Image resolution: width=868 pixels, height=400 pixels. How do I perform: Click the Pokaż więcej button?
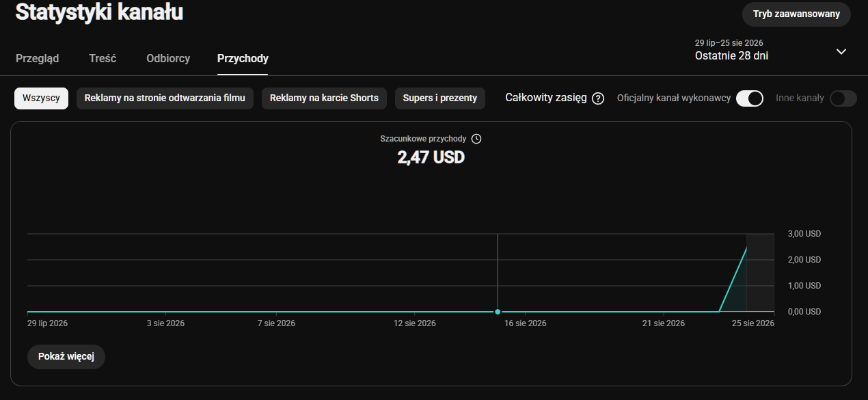pyautogui.click(x=66, y=357)
